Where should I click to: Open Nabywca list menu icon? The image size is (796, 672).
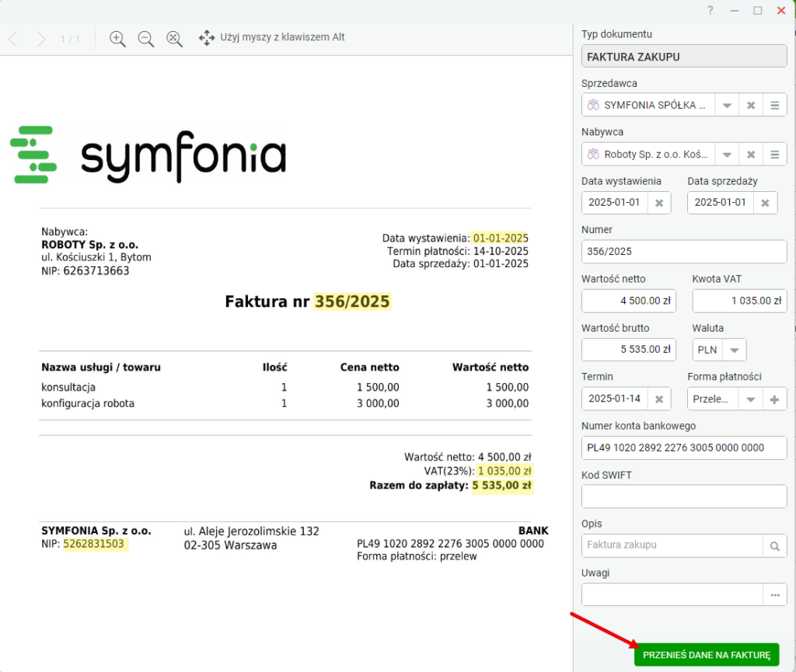pos(775,154)
